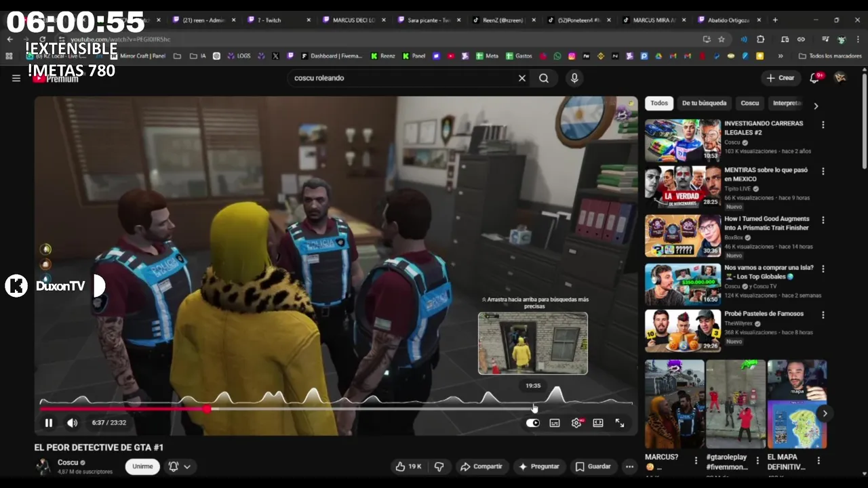Screen dimensions: 868x488
Task: Open the 'MARCUS?' short thumbnail
Action: click(x=675, y=404)
